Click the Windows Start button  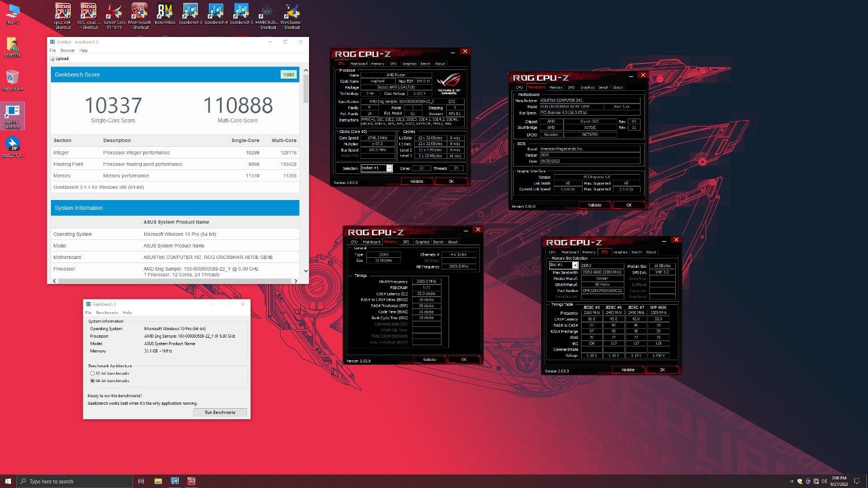(8, 481)
